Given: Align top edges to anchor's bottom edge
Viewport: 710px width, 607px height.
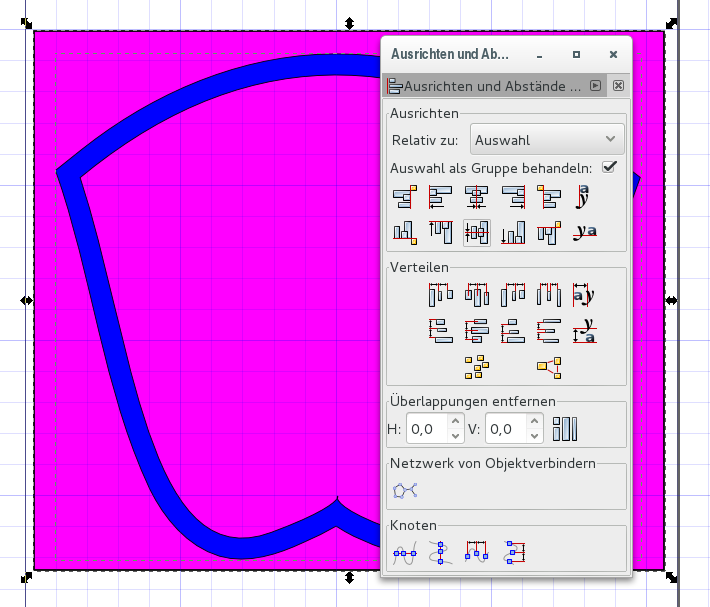Looking at the screenshot, I should (549, 233).
